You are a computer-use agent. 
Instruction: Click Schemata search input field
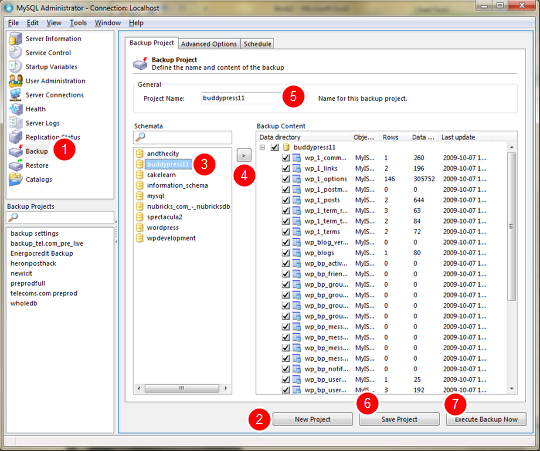pos(183,137)
